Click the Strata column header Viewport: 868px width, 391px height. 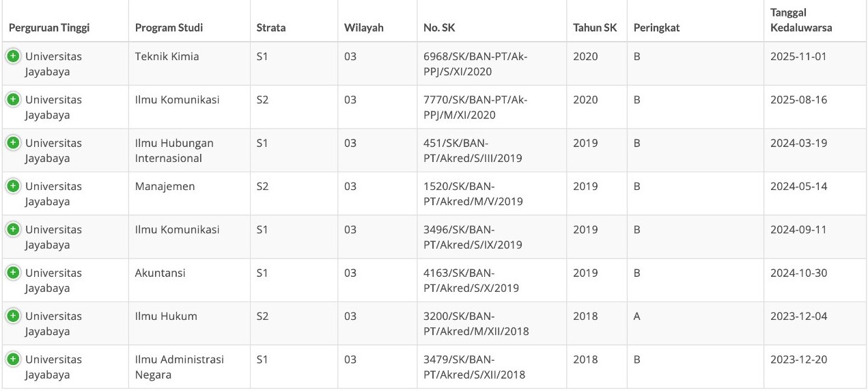point(271,28)
